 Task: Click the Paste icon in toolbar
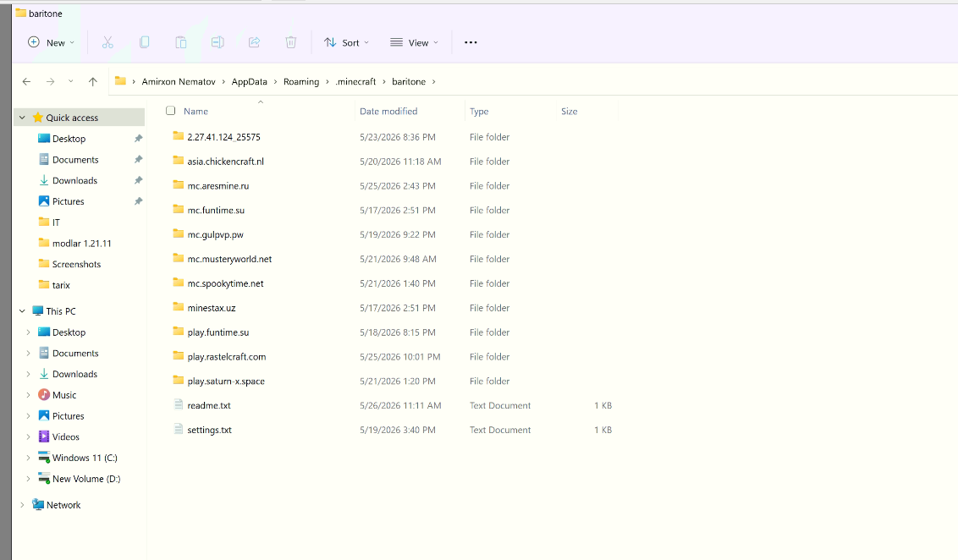(x=181, y=42)
